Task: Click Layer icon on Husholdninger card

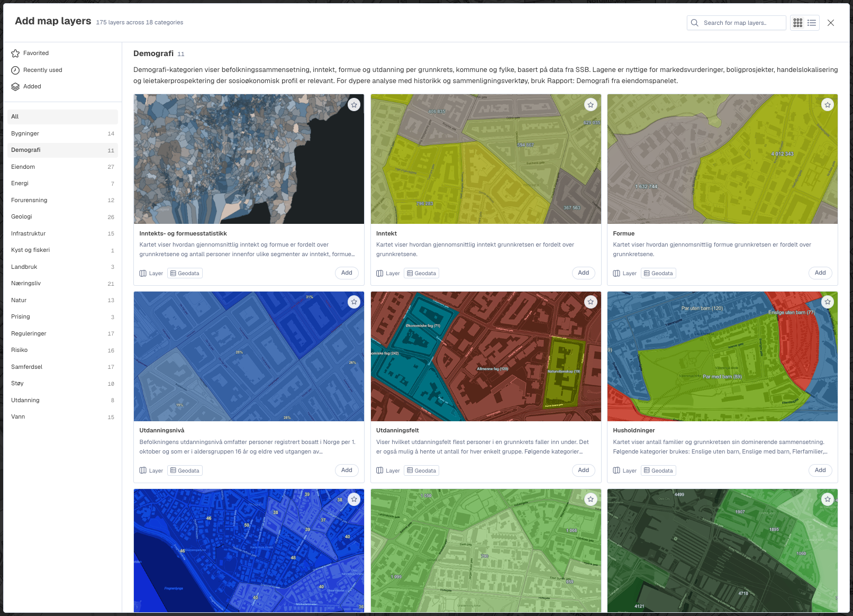Action: [616, 470]
